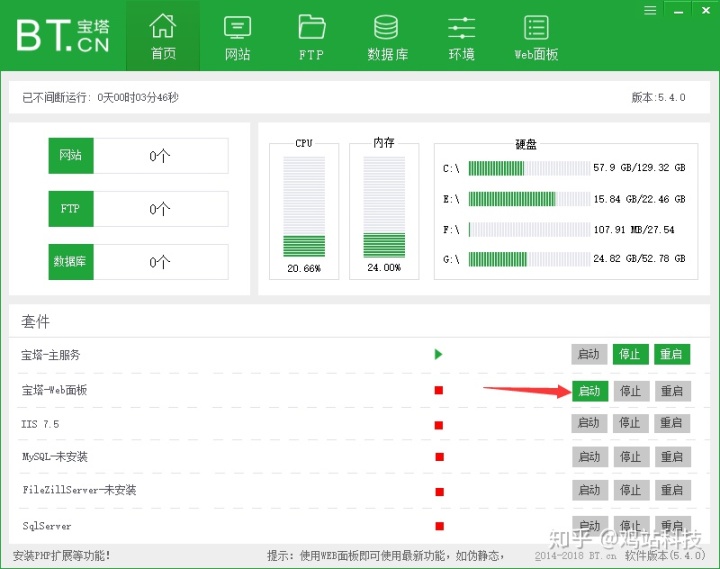
Task: Select the SqlServer row label
Action: [x=47, y=526]
